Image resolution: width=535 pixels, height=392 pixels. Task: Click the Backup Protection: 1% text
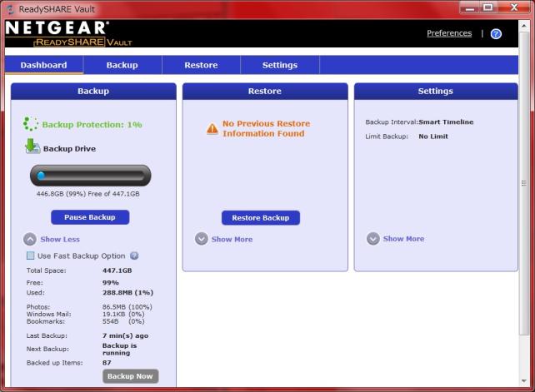[x=92, y=124]
